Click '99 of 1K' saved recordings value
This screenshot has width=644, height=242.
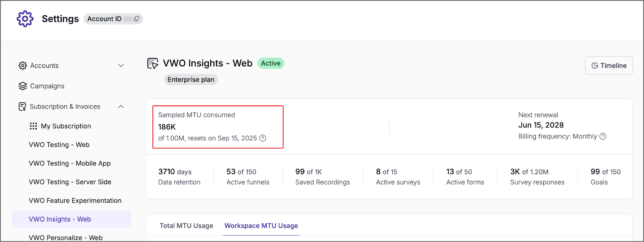pos(308,172)
